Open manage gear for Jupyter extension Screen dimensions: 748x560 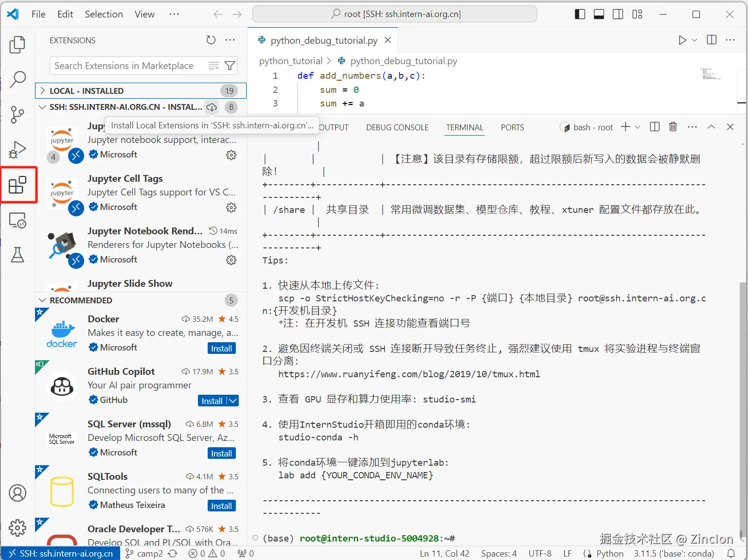click(x=232, y=155)
